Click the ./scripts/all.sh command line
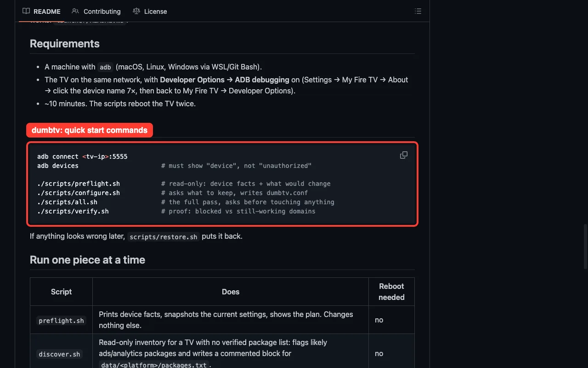 [x=67, y=202]
